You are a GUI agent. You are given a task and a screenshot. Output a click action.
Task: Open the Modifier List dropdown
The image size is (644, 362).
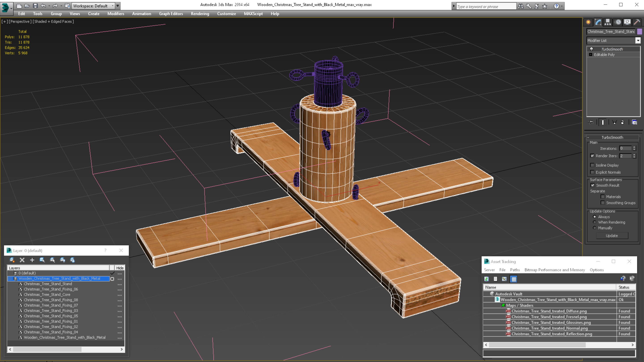coord(637,40)
